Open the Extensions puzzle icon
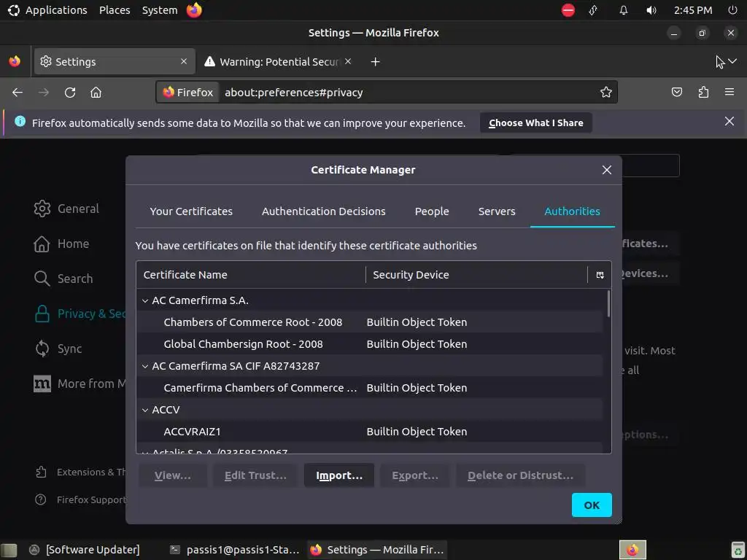Image resolution: width=747 pixels, height=560 pixels. point(703,92)
